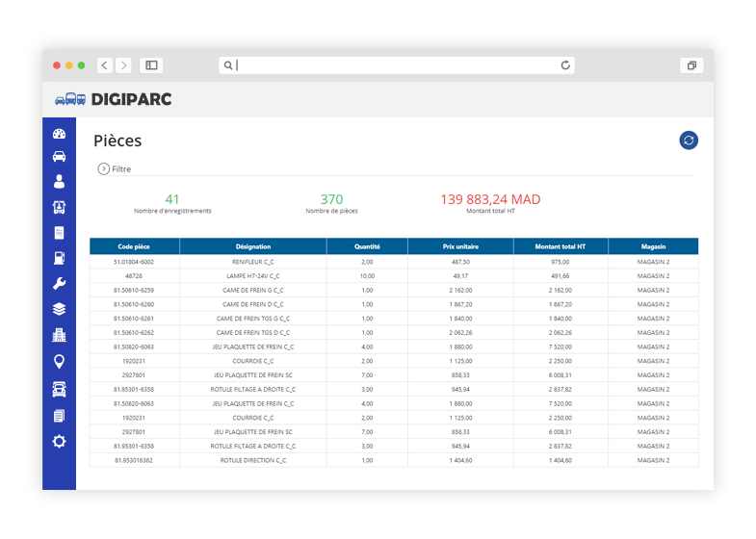This screenshot has height=539, width=756.
Task: Select code cell 48728
Action: [x=134, y=276]
